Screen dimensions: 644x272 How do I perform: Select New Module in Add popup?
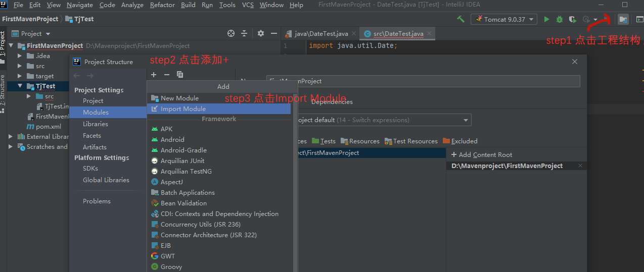(219, 98)
